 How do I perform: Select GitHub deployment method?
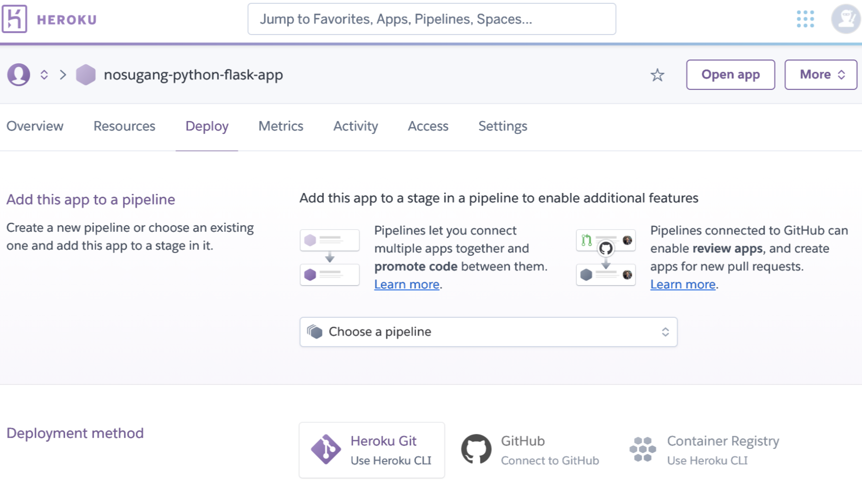pyautogui.click(x=530, y=450)
